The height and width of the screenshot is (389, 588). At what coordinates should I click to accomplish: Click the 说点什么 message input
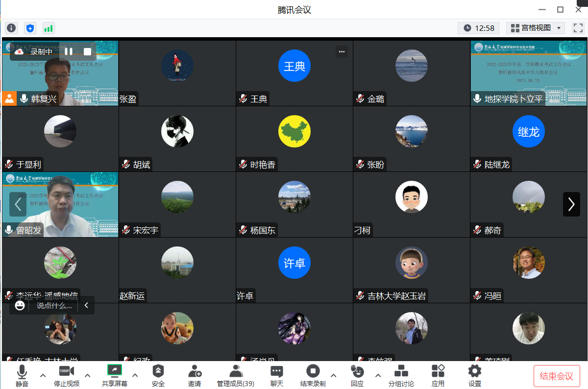click(54, 306)
